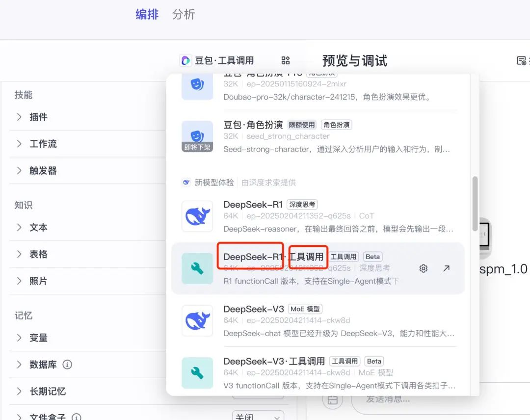This screenshot has height=420, width=530.
Task: Click the DeepSeek-V3 whale icon
Action: click(x=197, y=320)
